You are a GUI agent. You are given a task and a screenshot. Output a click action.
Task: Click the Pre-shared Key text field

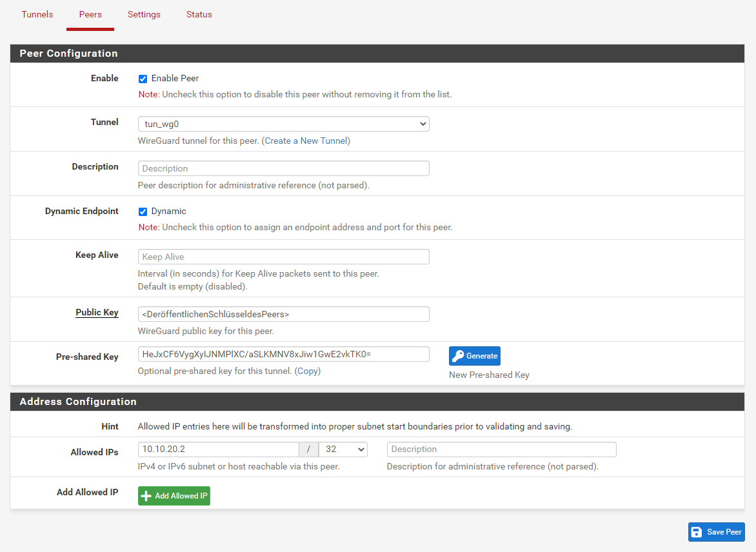[283, 354]
